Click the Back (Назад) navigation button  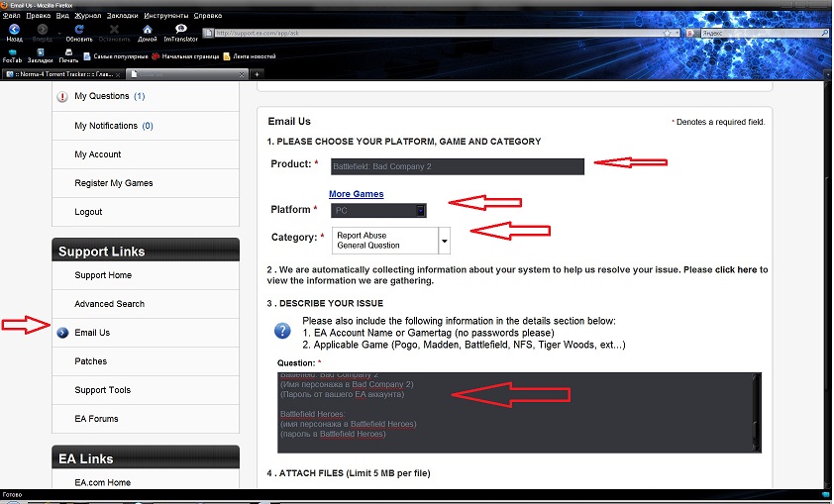click(x=14, y=31)
